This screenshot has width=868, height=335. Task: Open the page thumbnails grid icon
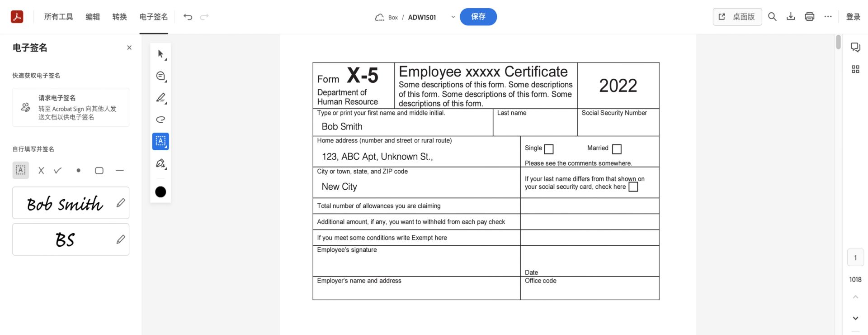pos(855,69)
